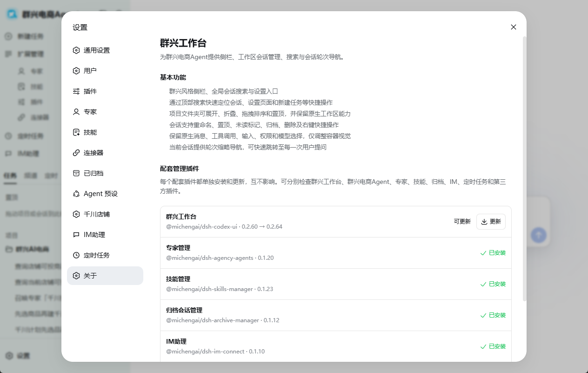Click the gear icon beside 用户

(x=76, y=71)
